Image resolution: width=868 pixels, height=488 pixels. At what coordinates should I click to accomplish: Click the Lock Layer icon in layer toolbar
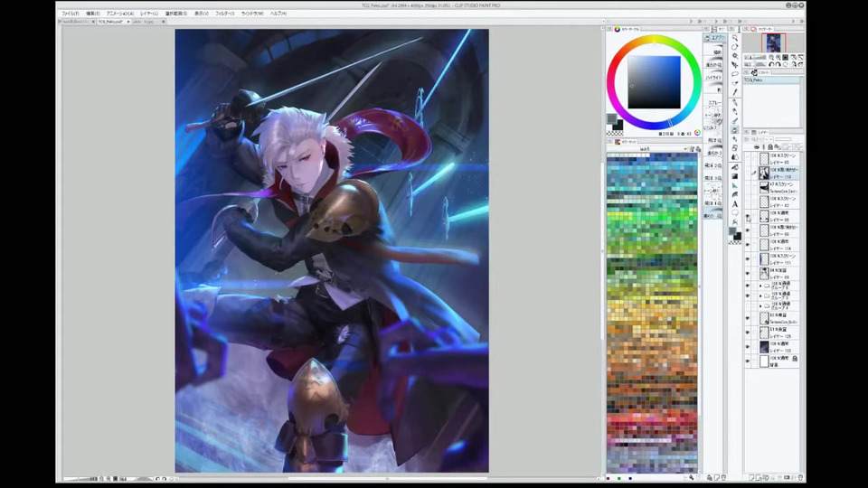[x=770, y=147]
